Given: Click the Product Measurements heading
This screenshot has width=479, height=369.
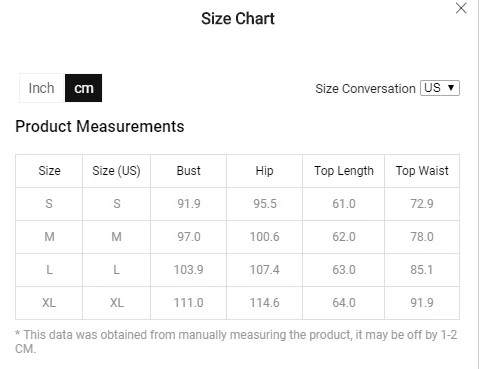Looking at the screenshot, I should pyautogui.click(x=100, y=127).
